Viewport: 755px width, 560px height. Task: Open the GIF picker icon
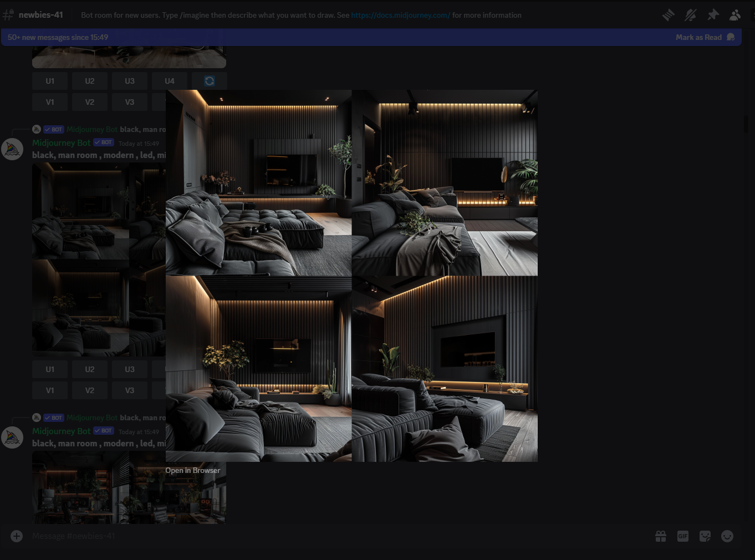point(683,536)
